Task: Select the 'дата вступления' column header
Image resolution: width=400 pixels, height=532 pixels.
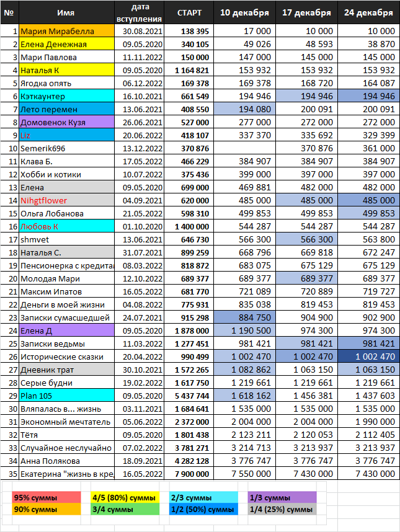Action: (x=140, y=12)
